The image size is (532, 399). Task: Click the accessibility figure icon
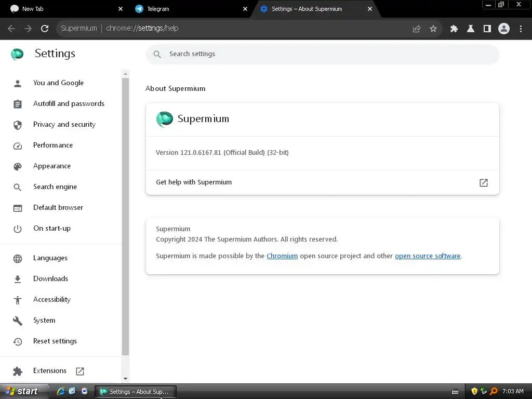tap(18, 300)
